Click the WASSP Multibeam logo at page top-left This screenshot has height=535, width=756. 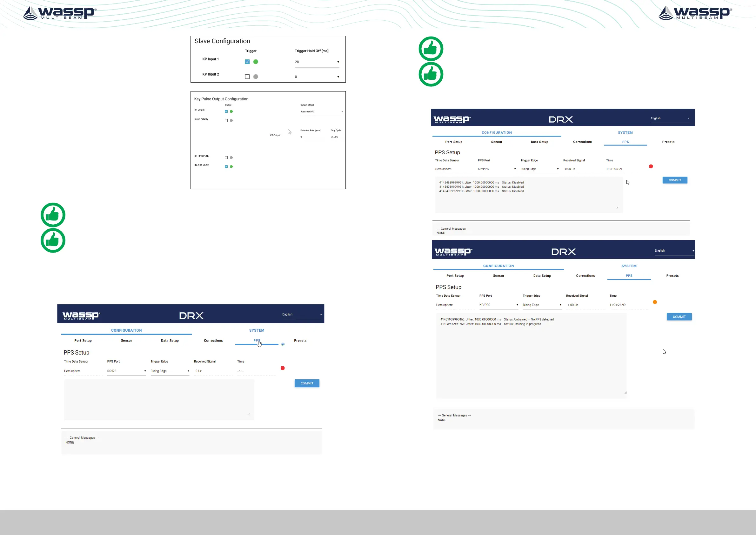click(x=60, y=13)
